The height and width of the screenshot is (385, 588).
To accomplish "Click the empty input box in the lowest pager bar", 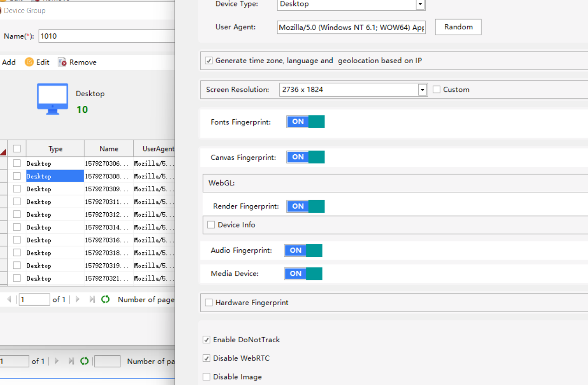I will 107,361.
